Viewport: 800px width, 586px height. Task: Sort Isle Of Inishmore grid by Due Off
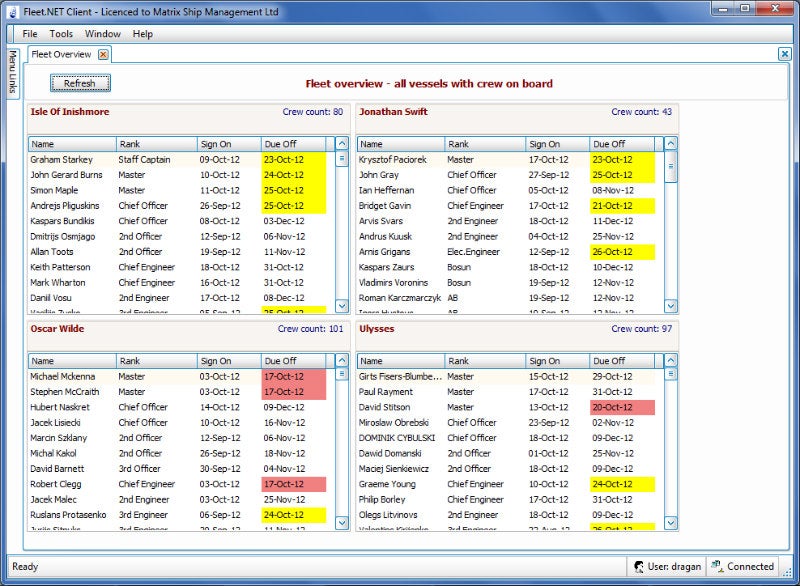293,144
